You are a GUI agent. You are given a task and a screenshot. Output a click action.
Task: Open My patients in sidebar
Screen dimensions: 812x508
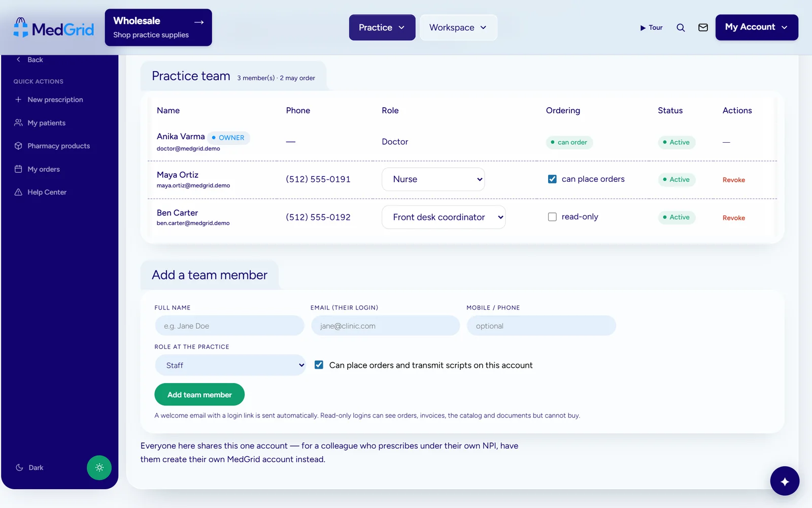click(47, 123)
